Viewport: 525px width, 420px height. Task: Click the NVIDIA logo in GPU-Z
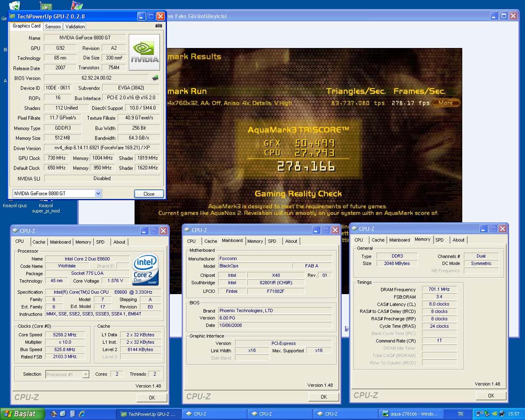coord(144,52)
